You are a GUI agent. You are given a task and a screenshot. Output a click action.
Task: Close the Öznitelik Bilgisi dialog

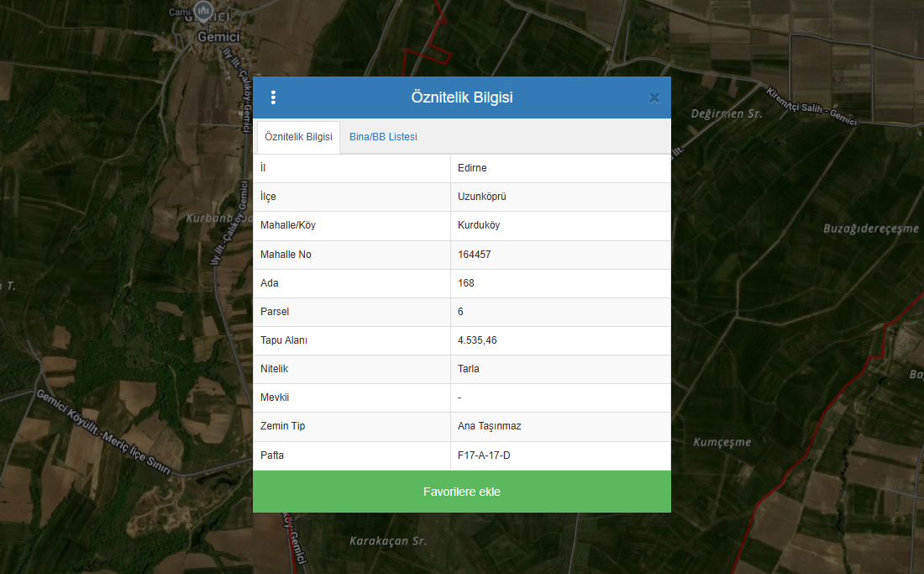[x=654, y=97]
